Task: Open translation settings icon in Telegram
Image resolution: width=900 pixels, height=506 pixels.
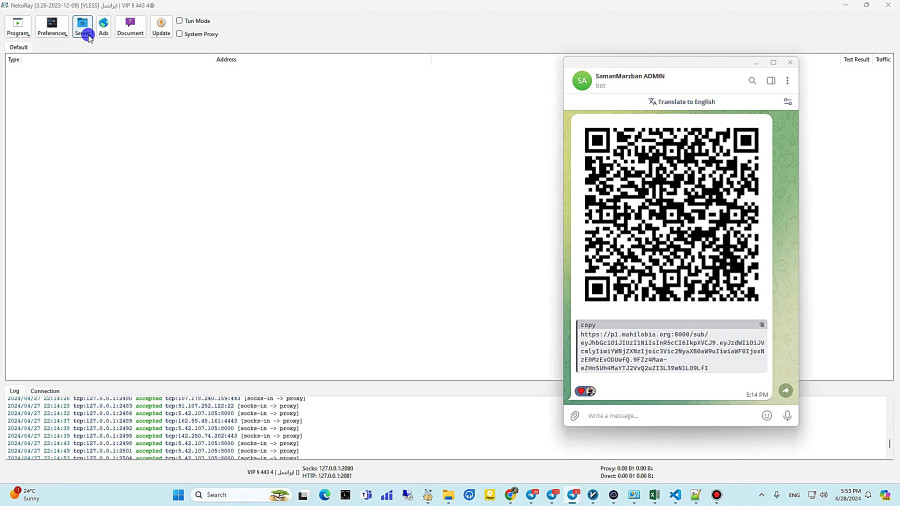Action: [788, 102]
